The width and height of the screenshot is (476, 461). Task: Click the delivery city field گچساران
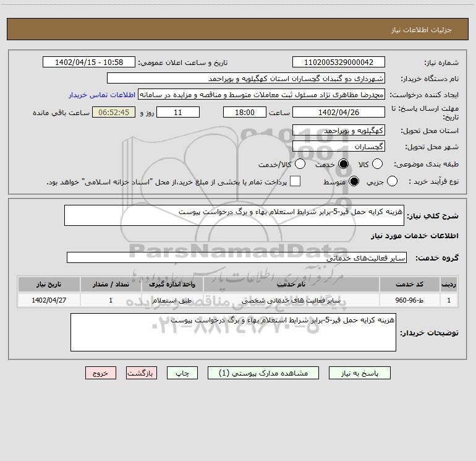pos(339,147)
